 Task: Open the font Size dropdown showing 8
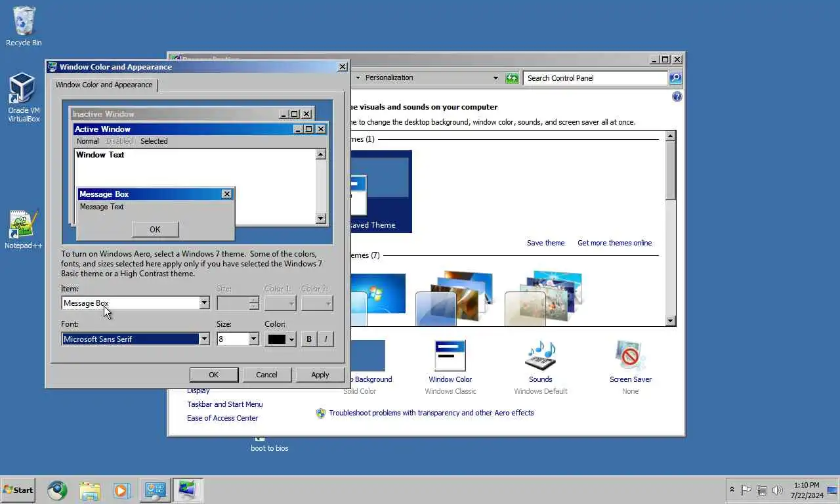click(253, 339)
